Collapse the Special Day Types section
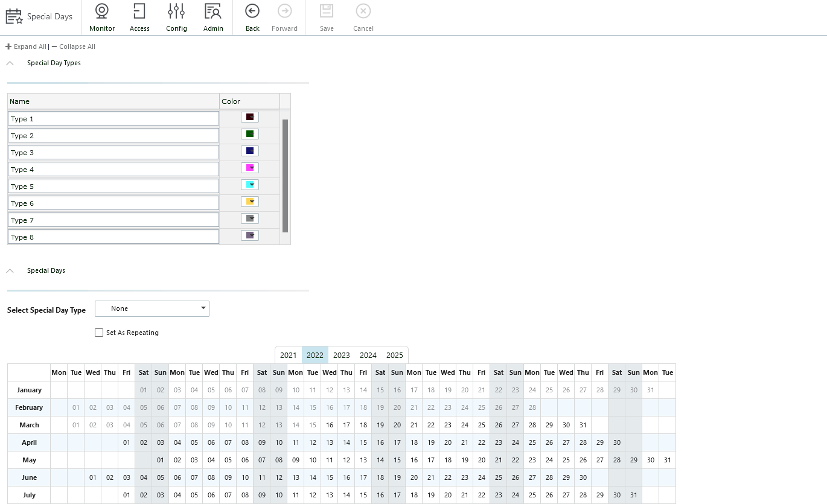This screenshot has height=504, width=827. click(10, 63)
